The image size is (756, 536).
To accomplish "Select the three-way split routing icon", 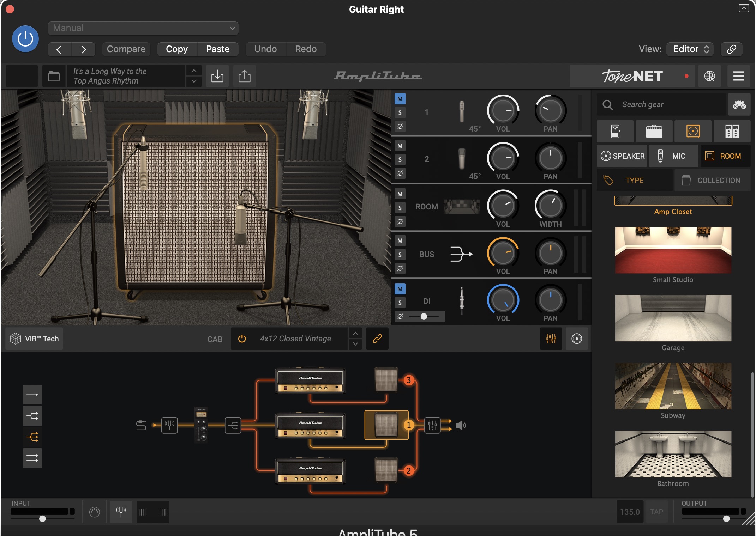I will click(x=32, y=437).
